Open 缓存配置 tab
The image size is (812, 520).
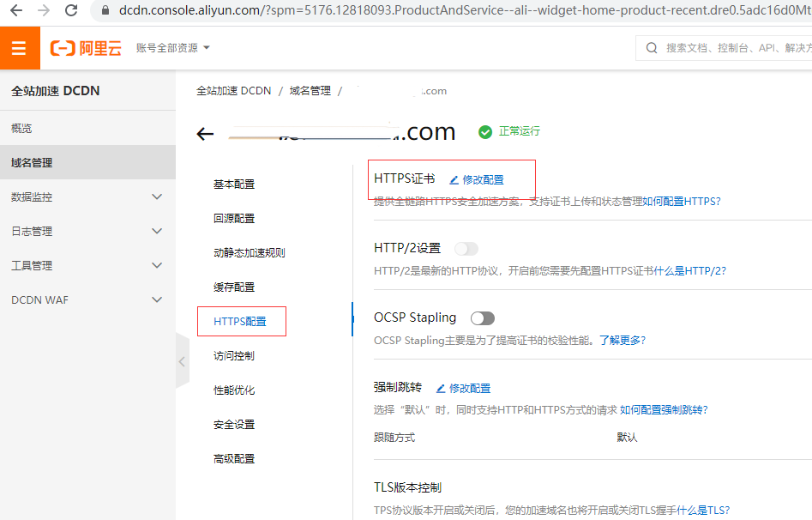234,287
